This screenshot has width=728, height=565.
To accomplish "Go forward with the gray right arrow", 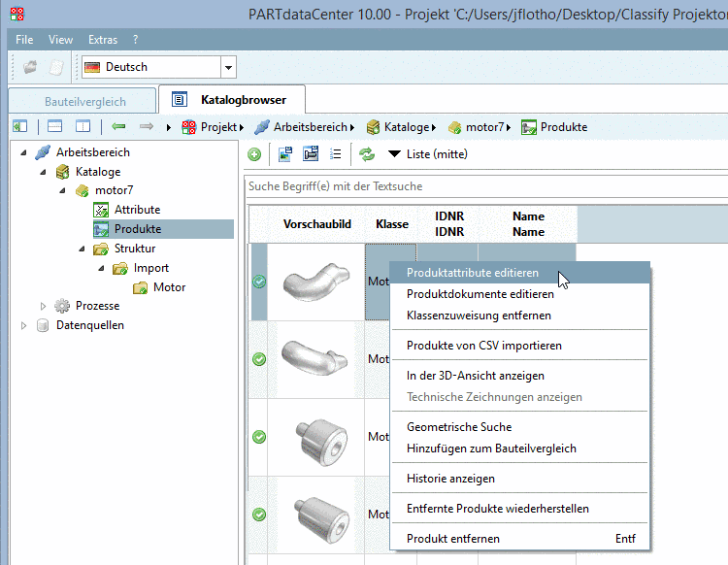I will pyautogui.click(x=147, y=126).
